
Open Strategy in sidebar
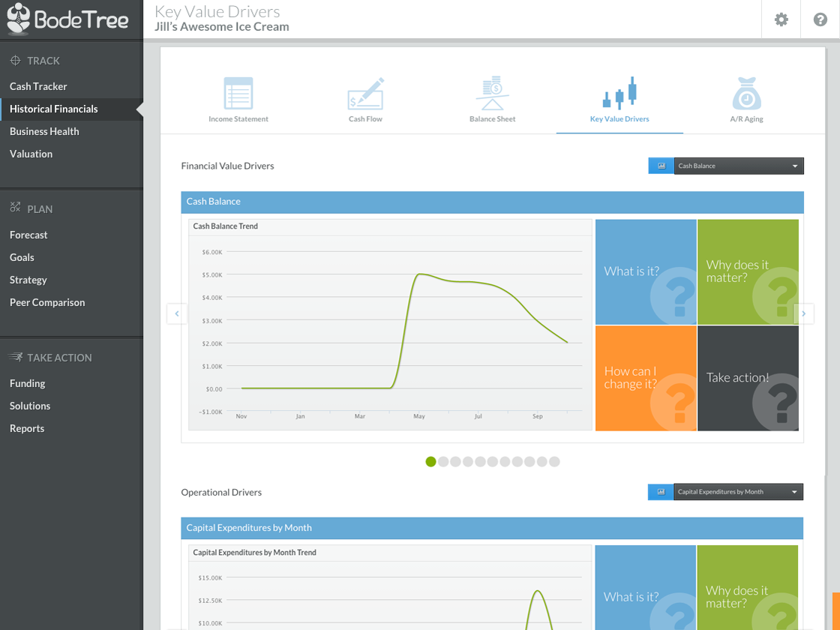click(x=28, y=280)
